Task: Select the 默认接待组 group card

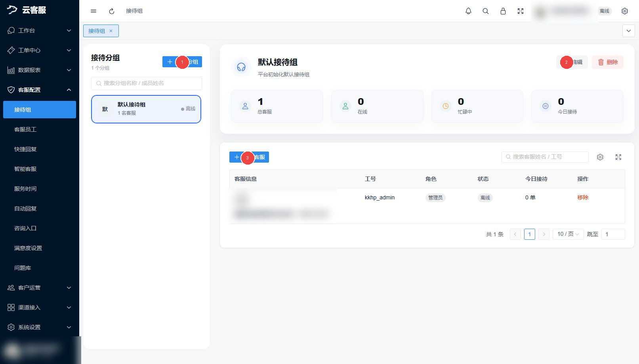Action: pyautogui.click(x=146, y=109)
